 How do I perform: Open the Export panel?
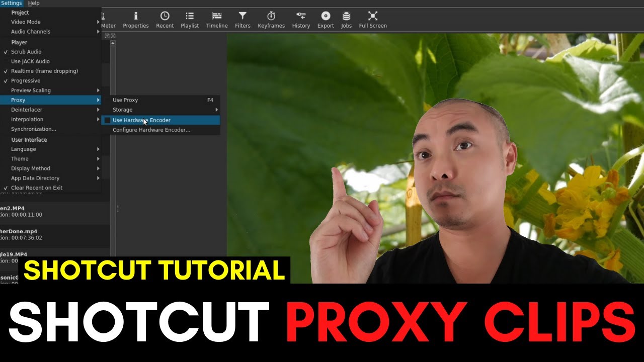326,20
